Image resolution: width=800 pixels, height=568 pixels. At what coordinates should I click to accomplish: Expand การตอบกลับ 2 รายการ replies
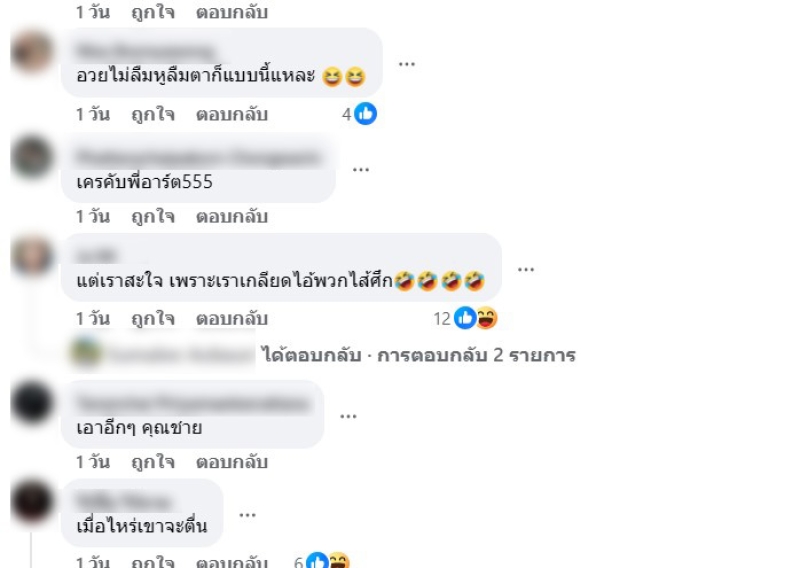(x=476, y=355)
